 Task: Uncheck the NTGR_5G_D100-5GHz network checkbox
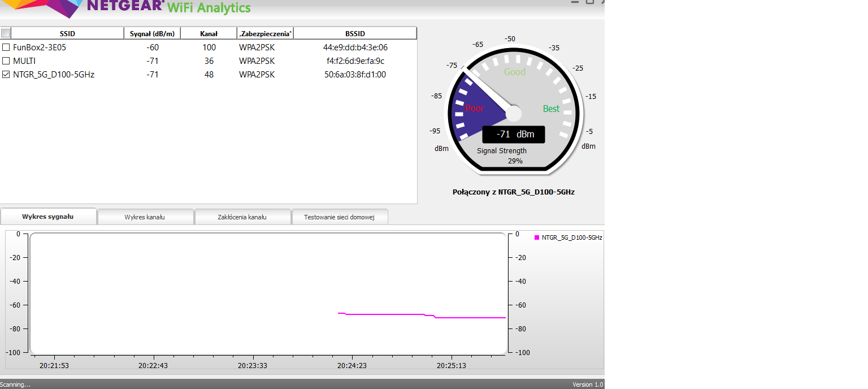[x=6, y=75]
